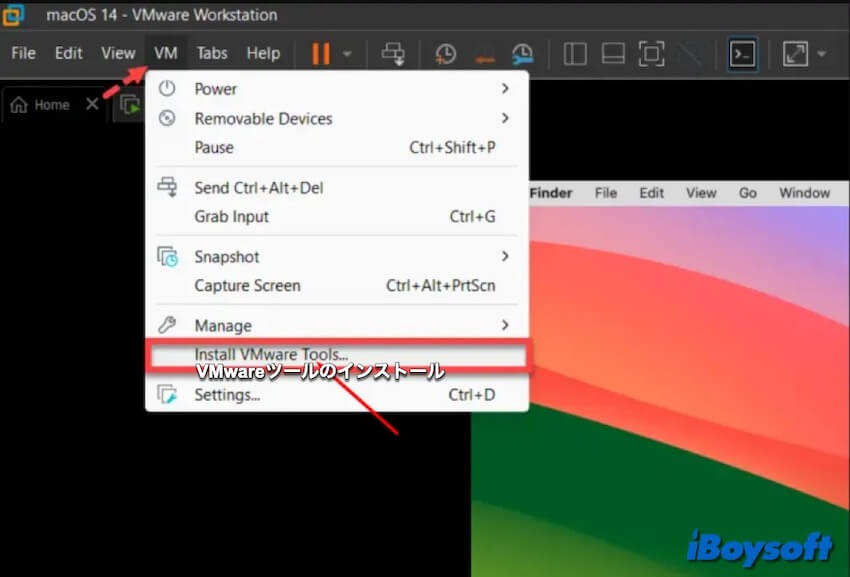
Task: Open the Edit menu in VMware
Action: 68,53
